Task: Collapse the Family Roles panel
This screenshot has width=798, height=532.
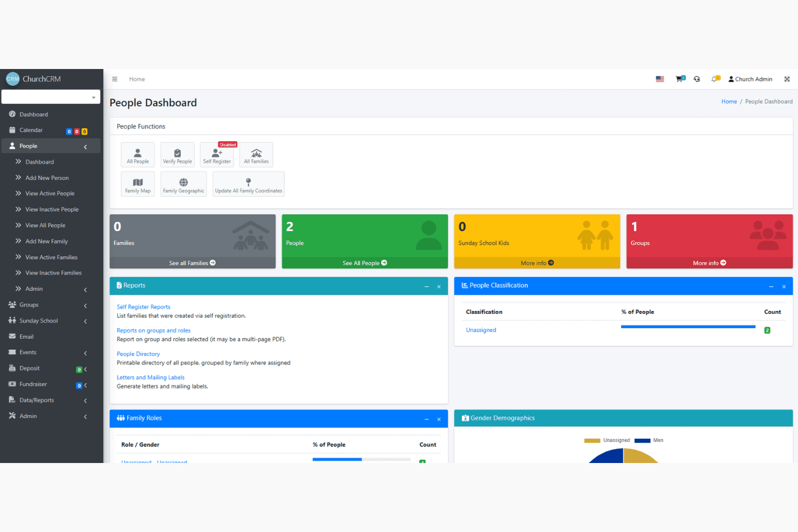Action: (426, 419)
